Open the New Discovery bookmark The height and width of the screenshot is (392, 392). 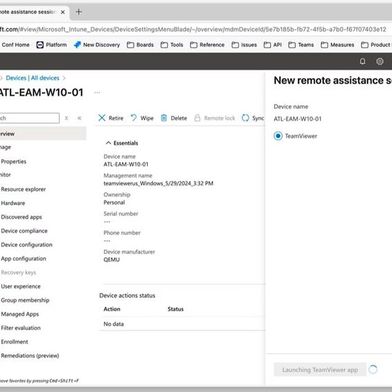97,45
